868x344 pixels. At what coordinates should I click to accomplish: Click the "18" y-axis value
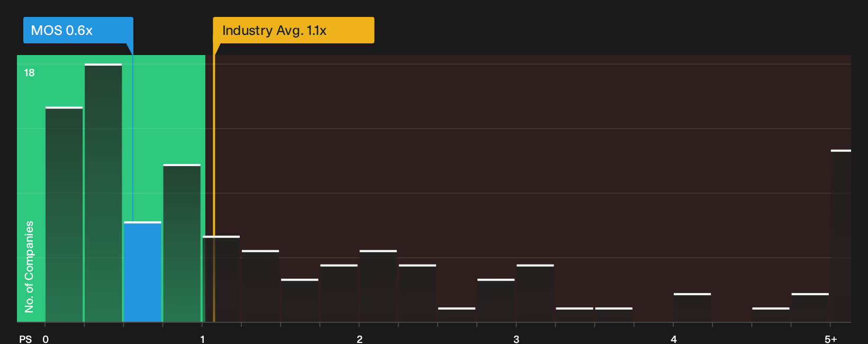29,73
